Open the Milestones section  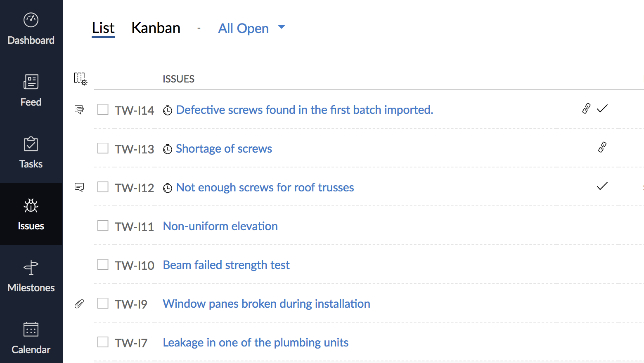pos(31,276)
